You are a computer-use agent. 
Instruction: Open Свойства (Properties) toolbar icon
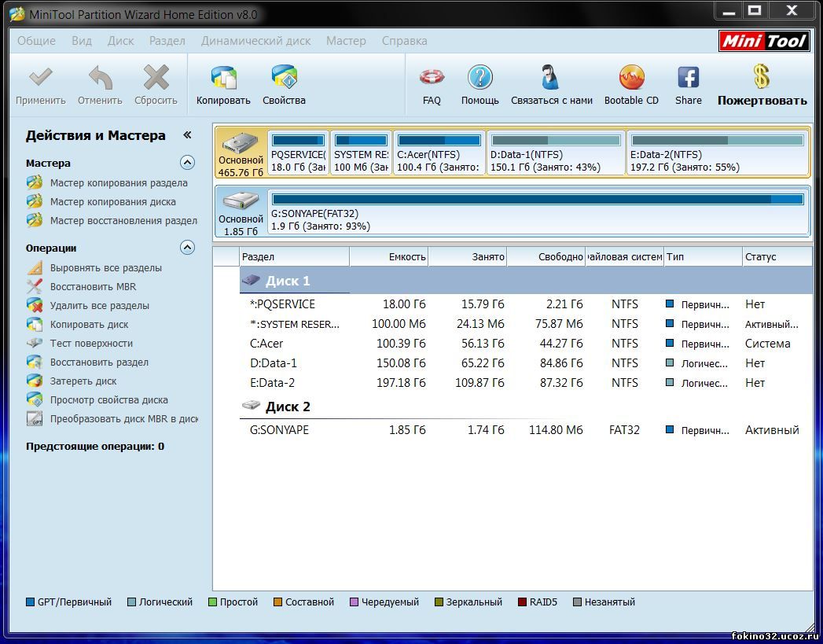(284, 77)
